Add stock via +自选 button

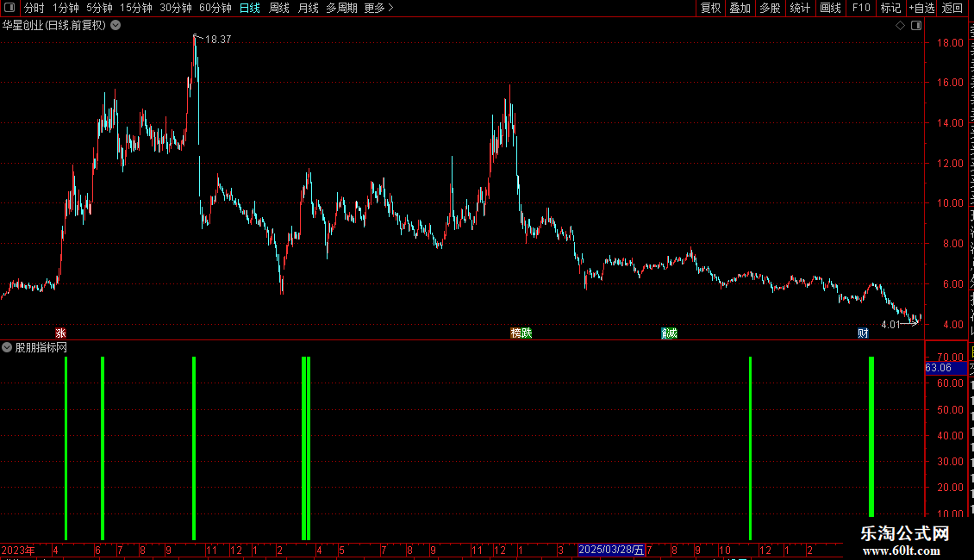point(921,8)
